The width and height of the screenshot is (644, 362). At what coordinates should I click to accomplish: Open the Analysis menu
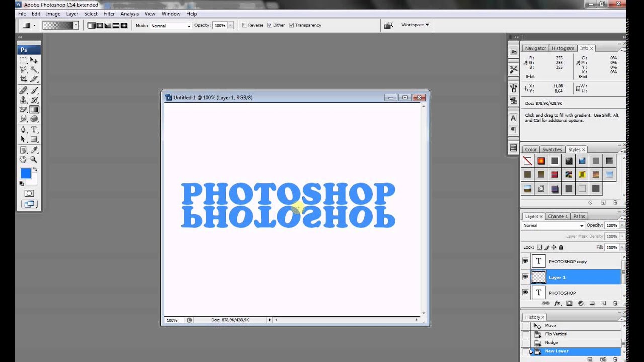[x=129, y=14]
